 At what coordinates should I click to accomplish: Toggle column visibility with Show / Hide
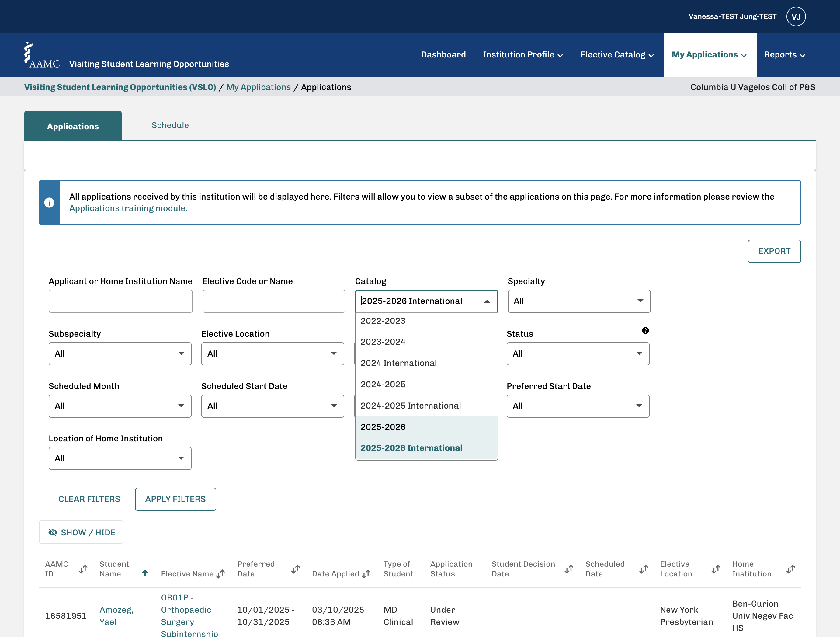81,532
